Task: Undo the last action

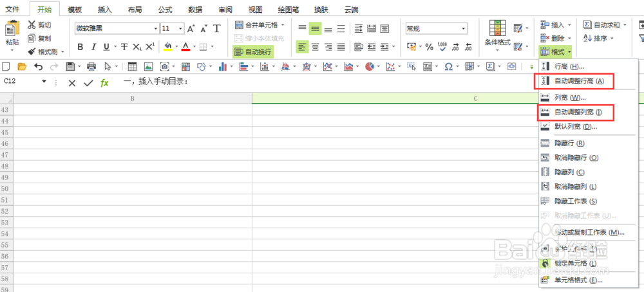Action: coord(38,66)
